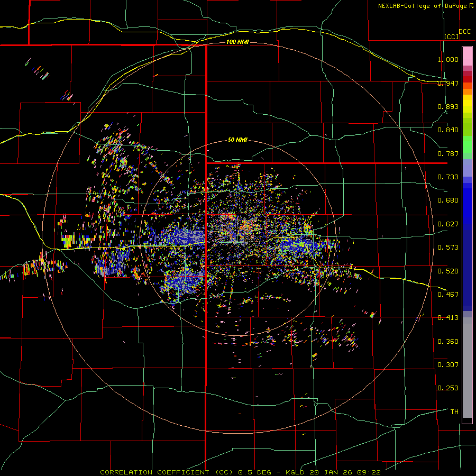Click the 0.360 scale value
476x476 pixels.
pyautogui.click(x=448, y=342)
